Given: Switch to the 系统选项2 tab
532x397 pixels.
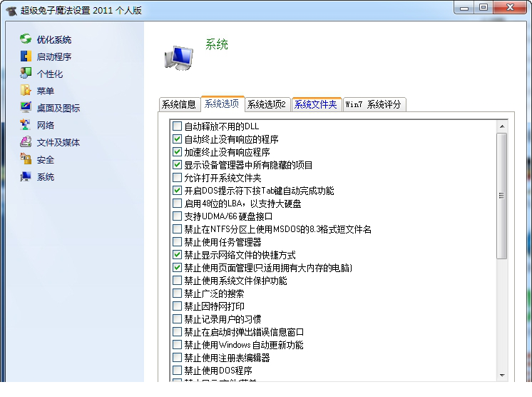Looking at the screenshot, I should click(267, 104).
